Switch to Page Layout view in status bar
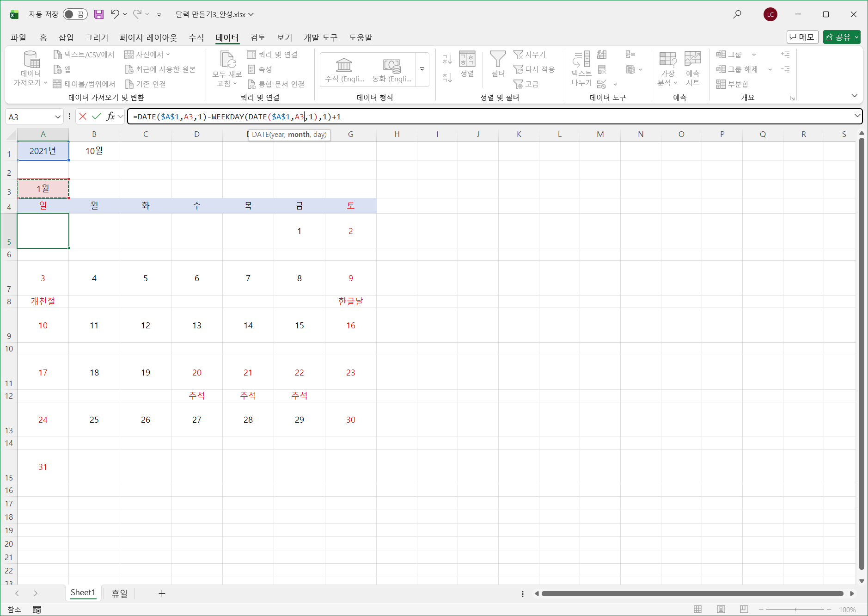Screen dimensions: 868x616 721,610
